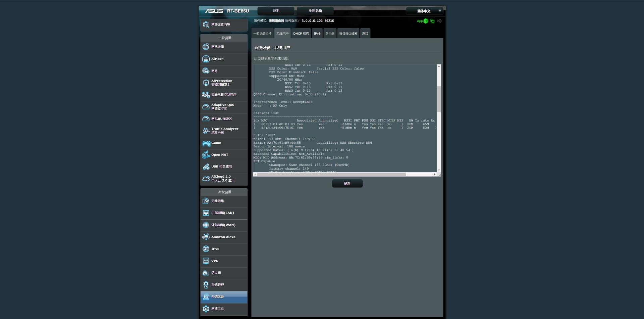Open 外部网络(WAN) globe icon
The width and height of the screenshot is (644, 319).
pos(206,225)
